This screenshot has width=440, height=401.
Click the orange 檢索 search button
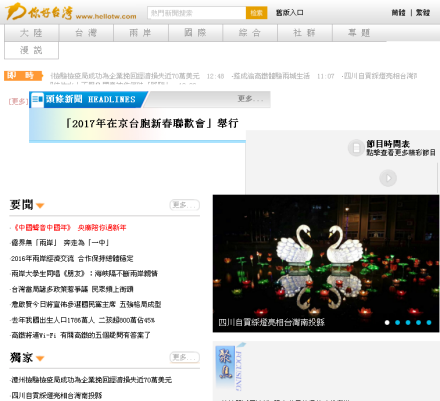(256, 13)
